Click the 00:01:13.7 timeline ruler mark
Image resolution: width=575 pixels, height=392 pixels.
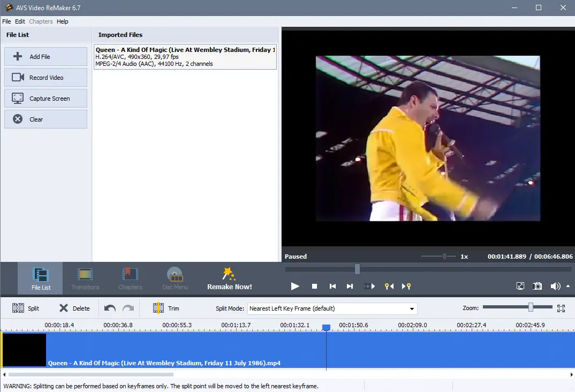(236, 325)
